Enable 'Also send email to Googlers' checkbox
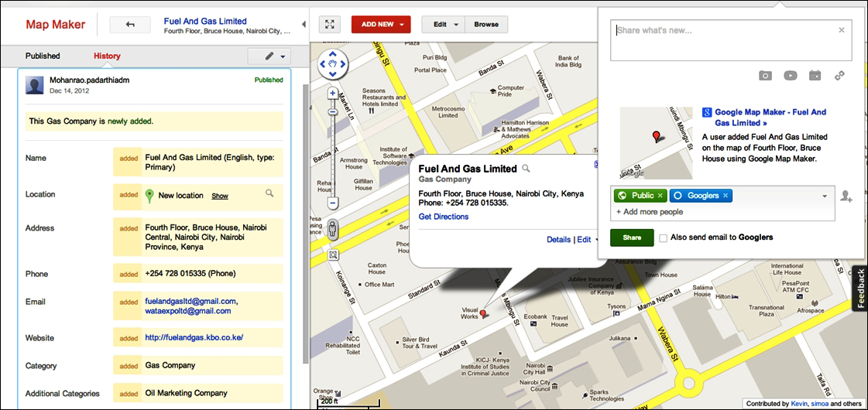The height and width of the screenshot is (410, 868). point(664,237)
